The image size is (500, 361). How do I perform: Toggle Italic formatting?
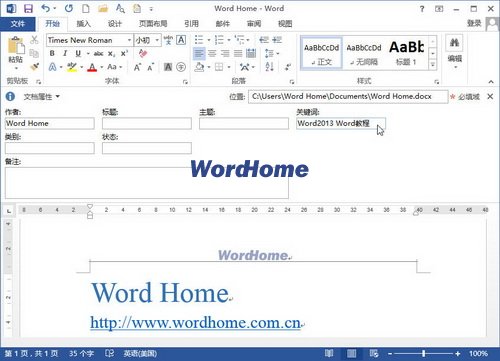(x=65, y=53)
